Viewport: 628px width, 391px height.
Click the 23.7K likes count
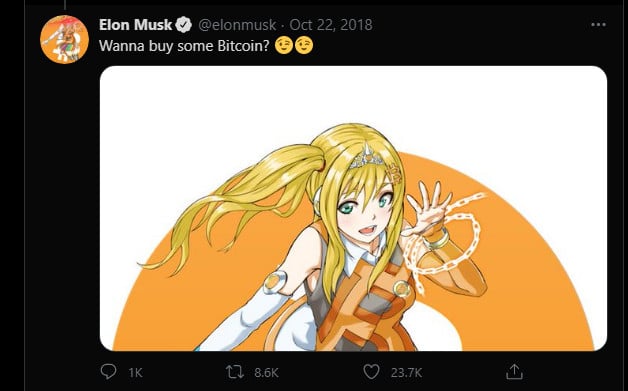[x=406, y=373]
